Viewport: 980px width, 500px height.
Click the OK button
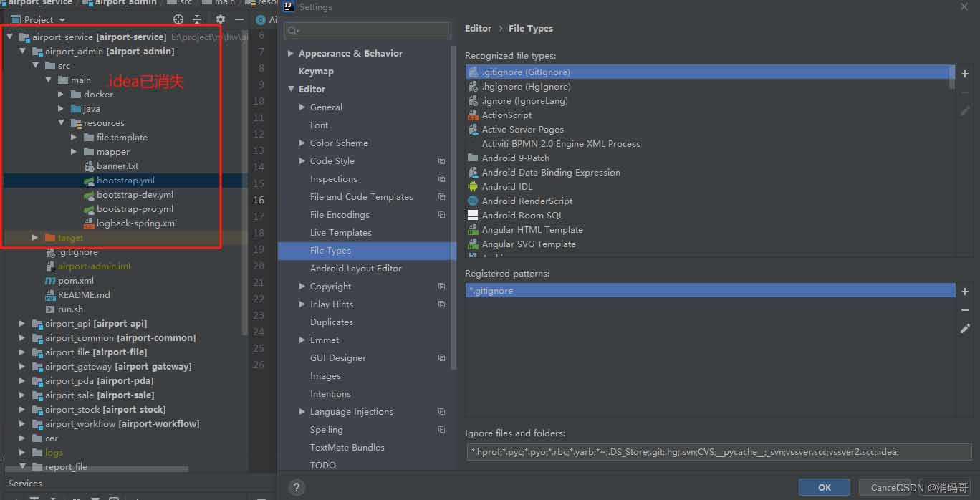[825, 487]
